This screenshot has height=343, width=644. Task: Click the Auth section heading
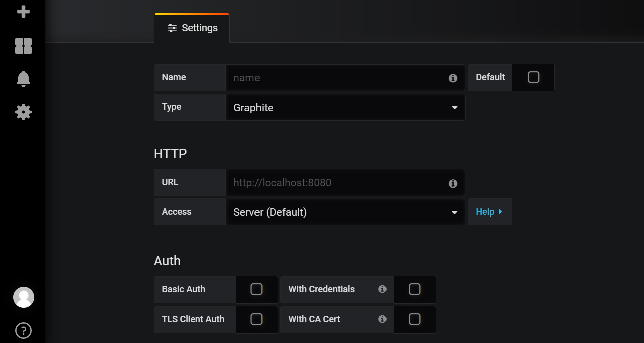click(x=167, y=261)
